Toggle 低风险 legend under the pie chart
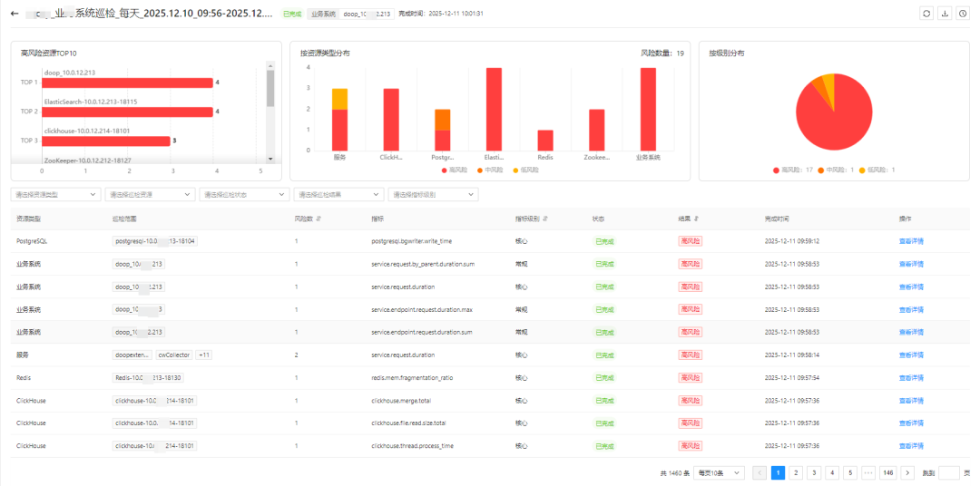Screen dimensions: 980x486 point(877,170)
